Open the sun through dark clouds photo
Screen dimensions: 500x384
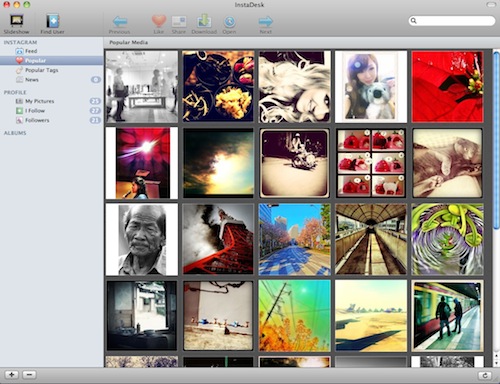pyautogui.click(x=218, y=163)
